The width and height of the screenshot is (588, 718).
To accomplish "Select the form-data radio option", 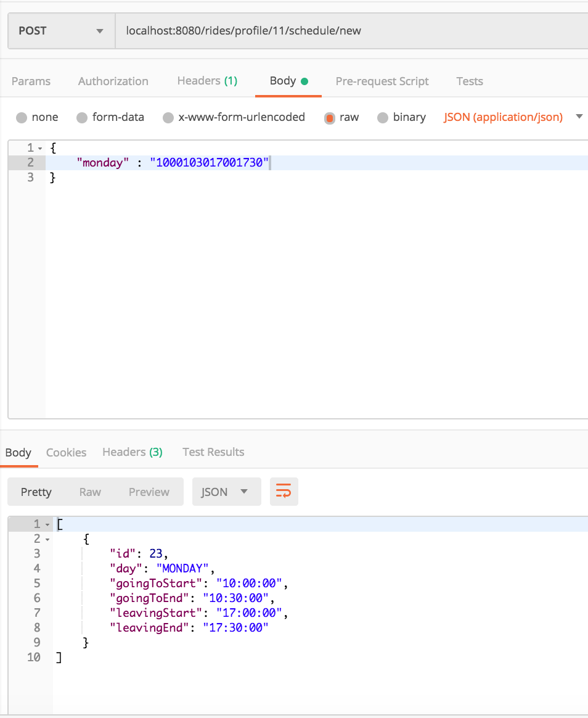I will [82, 118].
